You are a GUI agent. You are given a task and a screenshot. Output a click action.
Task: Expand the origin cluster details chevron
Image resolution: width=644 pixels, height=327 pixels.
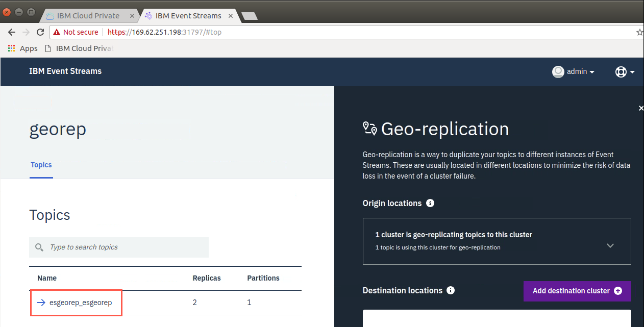click(610, 245)
